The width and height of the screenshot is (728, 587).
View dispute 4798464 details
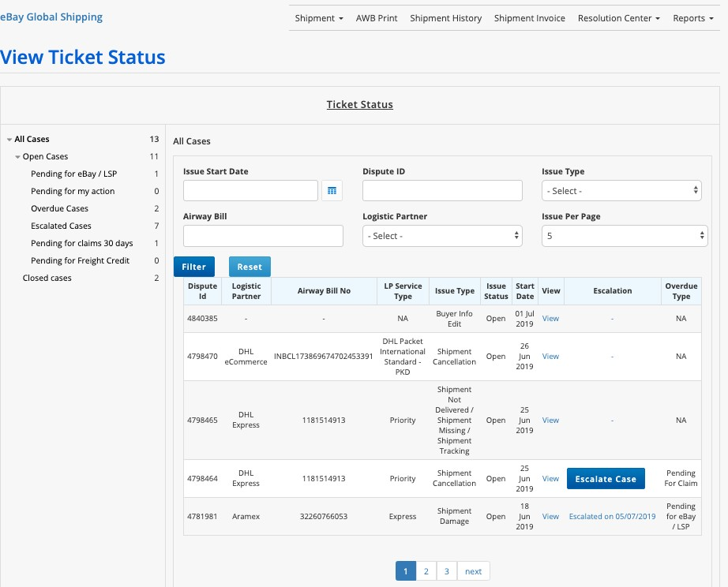(550, 479)
